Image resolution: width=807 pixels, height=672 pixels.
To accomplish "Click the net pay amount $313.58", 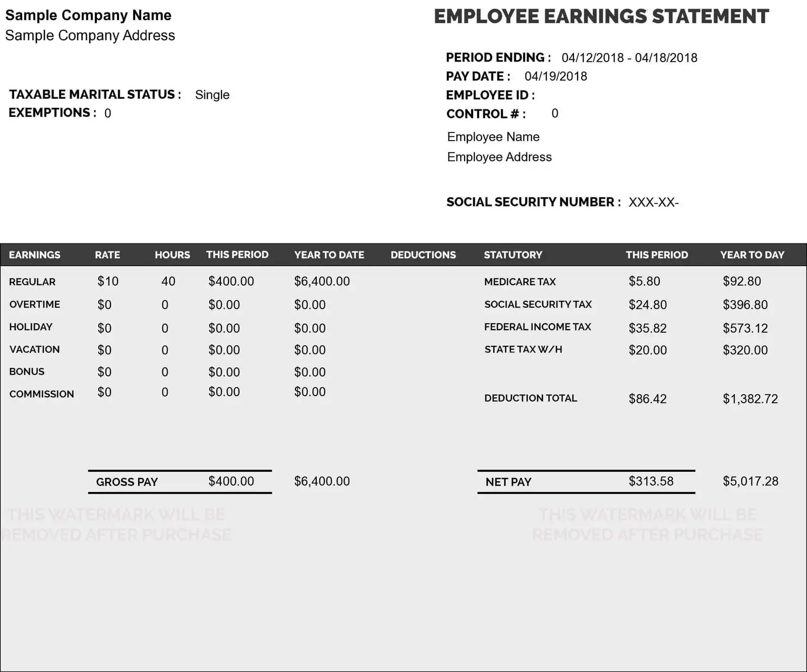I will (651, 481).
